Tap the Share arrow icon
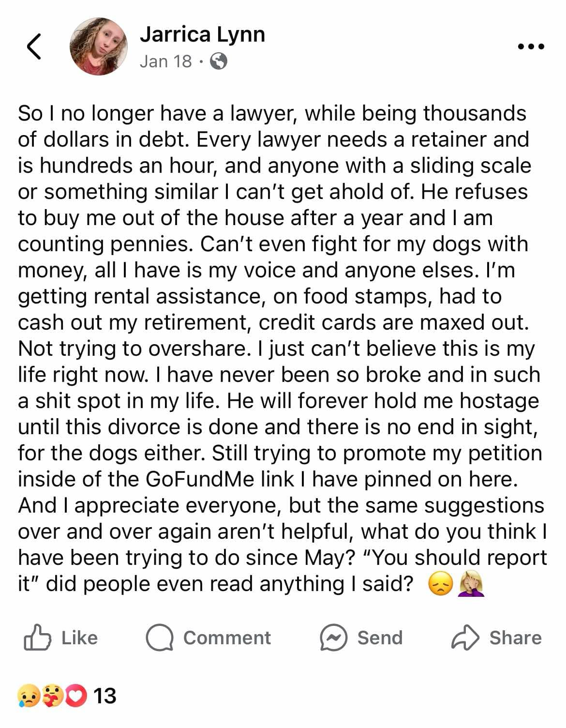The height and width of the screenshot is (728, 566). pos(465,637)
